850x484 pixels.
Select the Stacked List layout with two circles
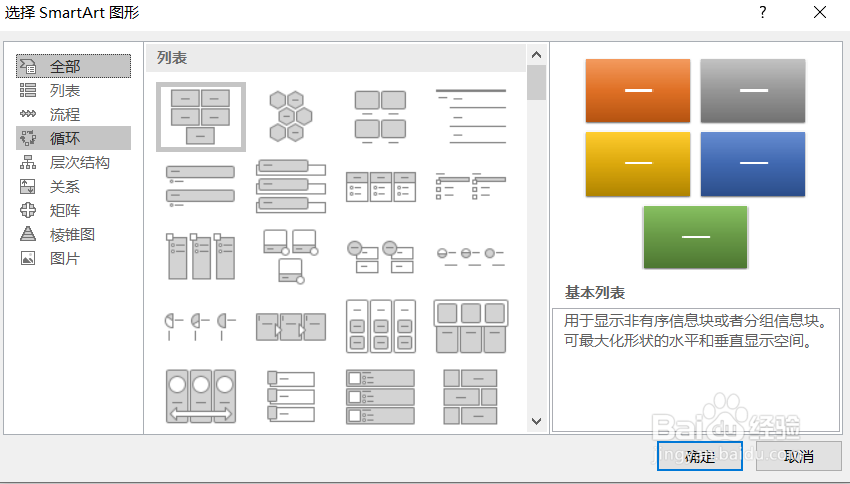click(x=381, y=256)
